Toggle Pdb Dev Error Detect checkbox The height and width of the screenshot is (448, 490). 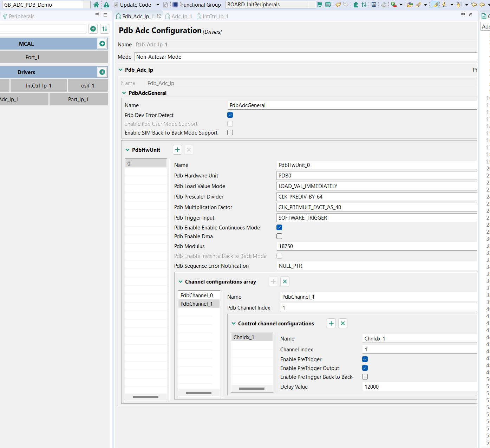click(230, 115)
